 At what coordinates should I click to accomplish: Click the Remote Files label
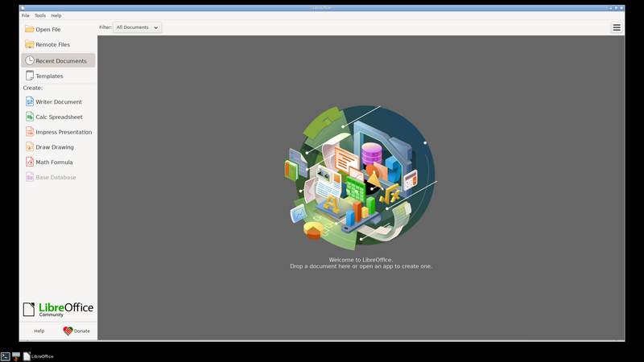52,44
